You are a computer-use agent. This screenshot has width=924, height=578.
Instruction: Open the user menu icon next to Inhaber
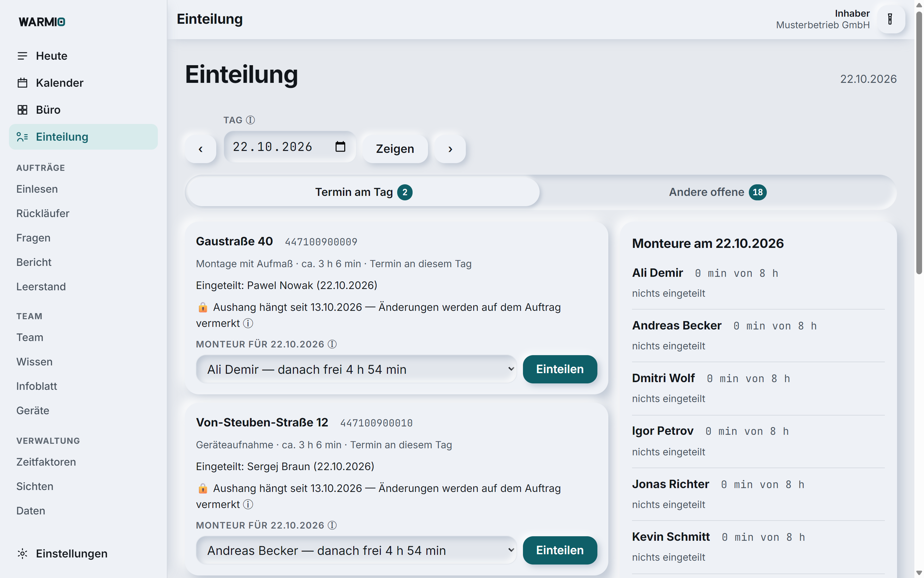(x=890, y=19)
